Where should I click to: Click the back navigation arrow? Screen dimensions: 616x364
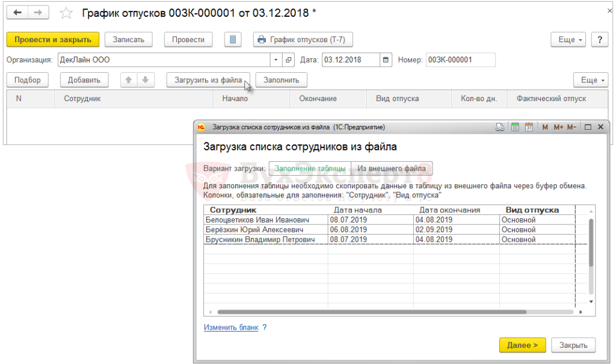(x=17, y=13)
